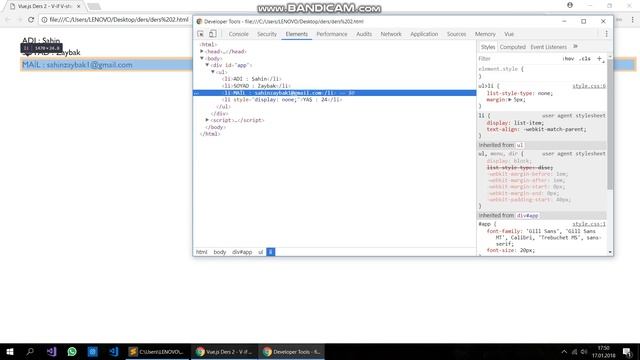The width and height of the screenshot is (640, 360).
Task: Select the li SOYAD : Zaybak node
Action: [x=256, y=86]
